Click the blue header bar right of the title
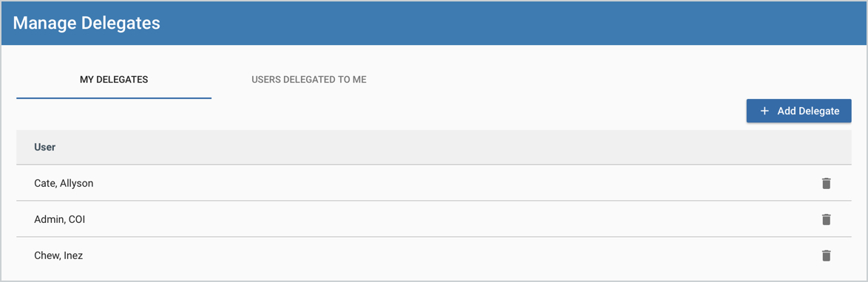Viewport: 868px width, 282px height. tap(515, 23)
